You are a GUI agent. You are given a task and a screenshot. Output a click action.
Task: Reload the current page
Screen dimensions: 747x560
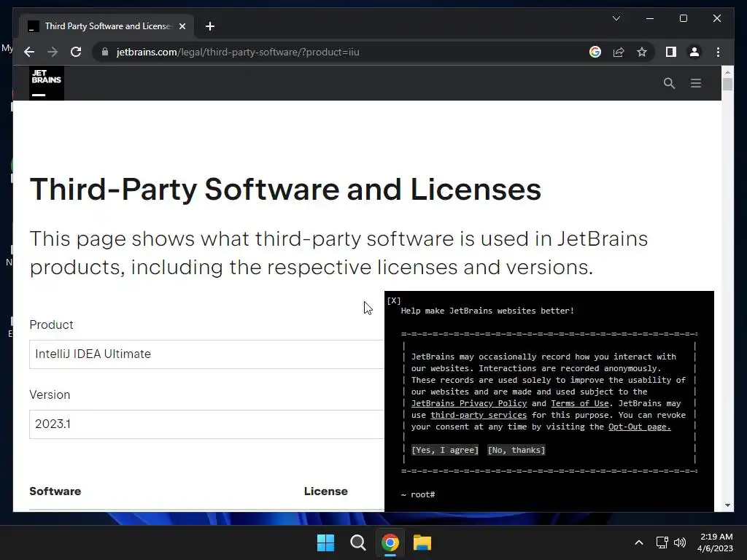[x=76, y=52]
